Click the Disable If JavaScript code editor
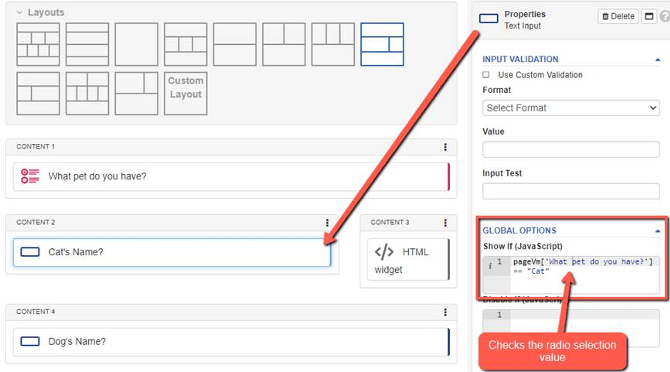The image size is (670, 372). 571,328
